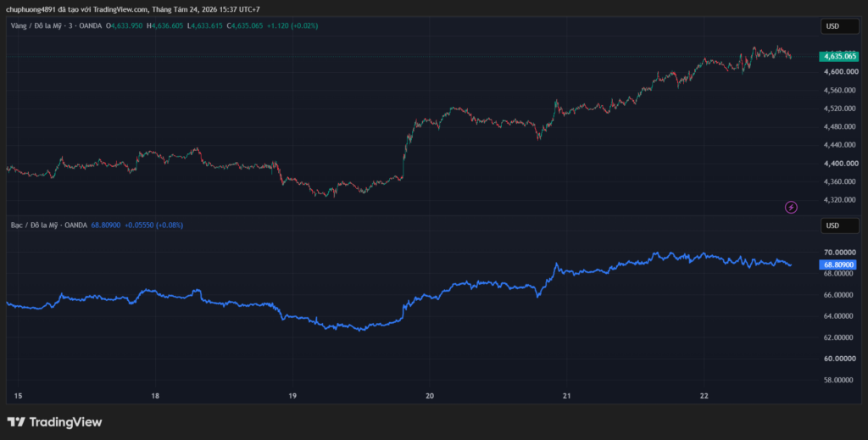Image resolution: width=868 pixels, height=440 pixels.
Task: Click date 19 on the time axis
Action: [x=292, y=396]
